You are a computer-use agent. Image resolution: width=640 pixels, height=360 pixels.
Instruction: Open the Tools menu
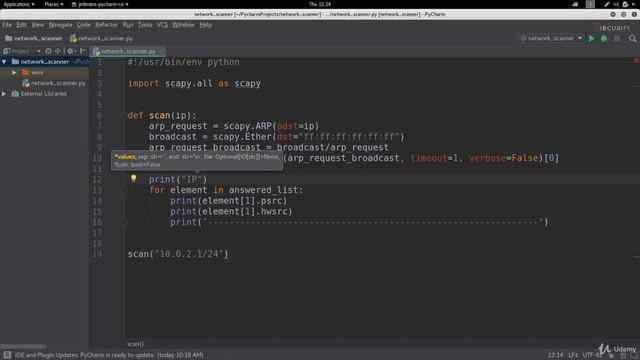coord(145,25)
